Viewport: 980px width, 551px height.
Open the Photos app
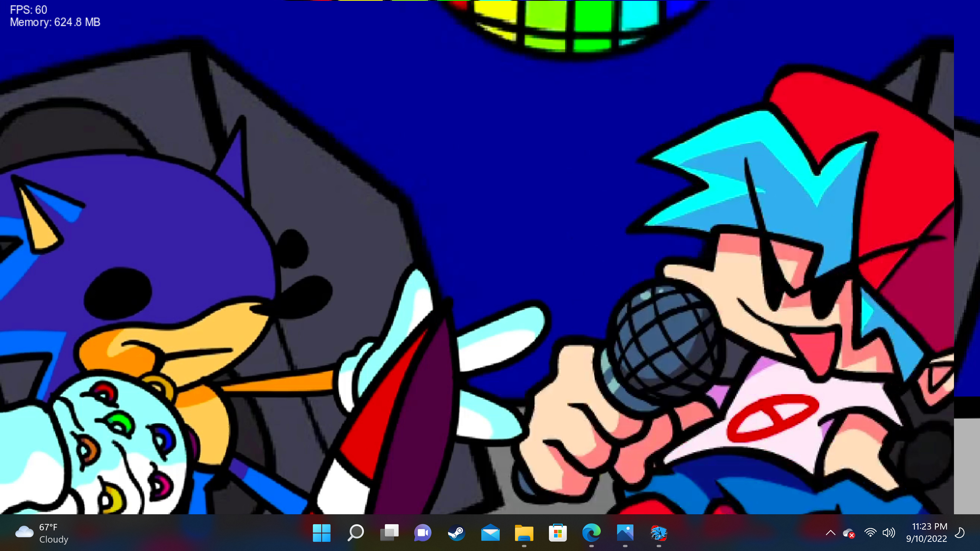click(624, 533)
